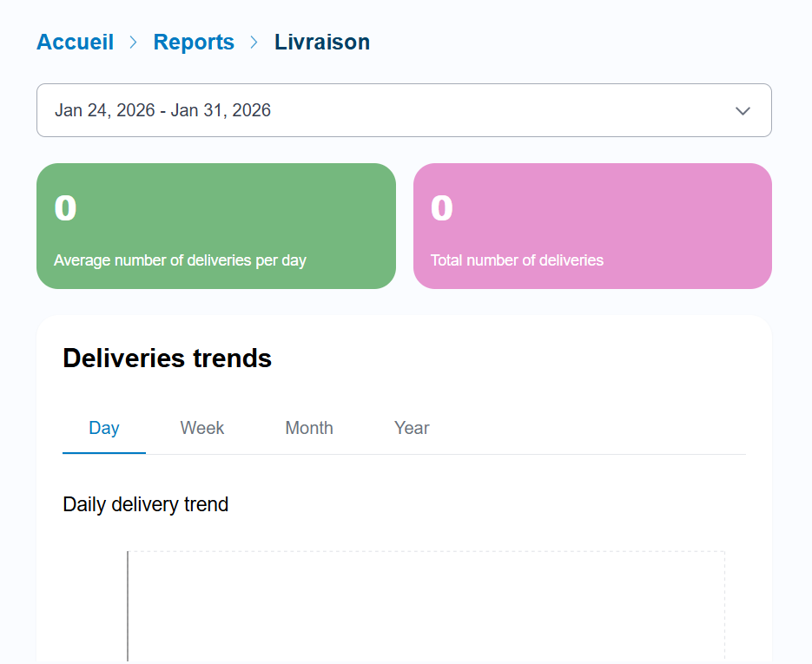Show the Year trends tab
The image size is (812, 664).
click(412, 428)
